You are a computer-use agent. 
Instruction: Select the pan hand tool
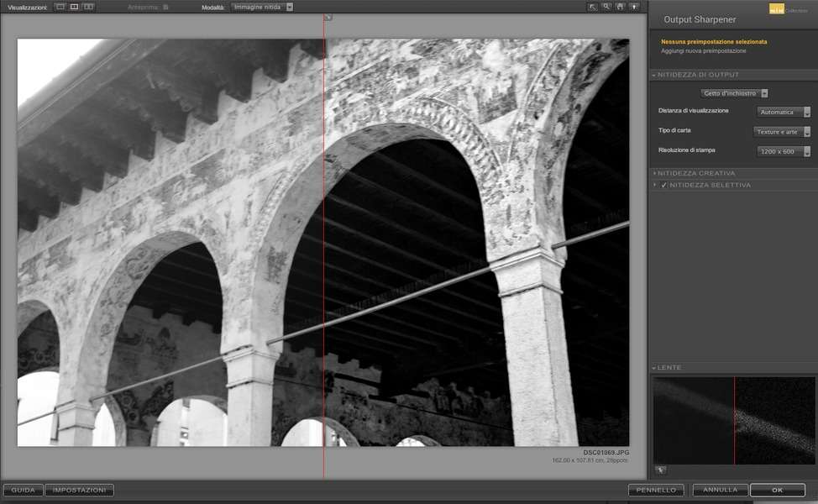click(x=620, y=7)
